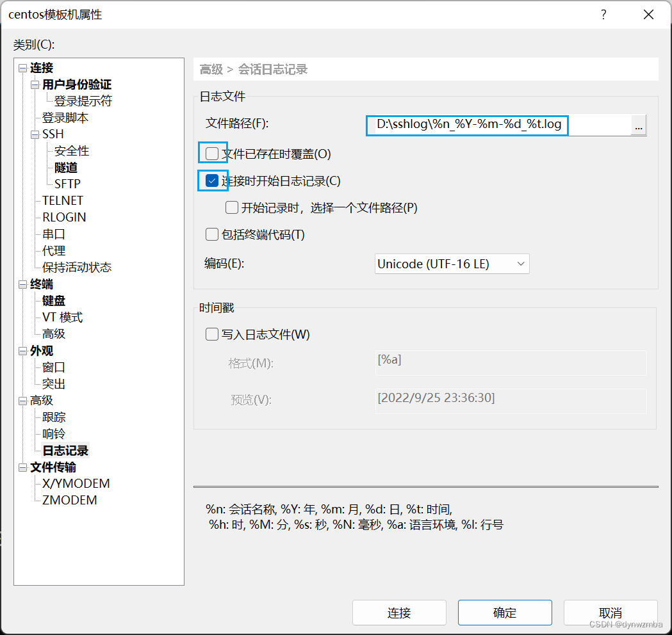
Task: Click the 连接 button at bottom
Action: point(399,613)
